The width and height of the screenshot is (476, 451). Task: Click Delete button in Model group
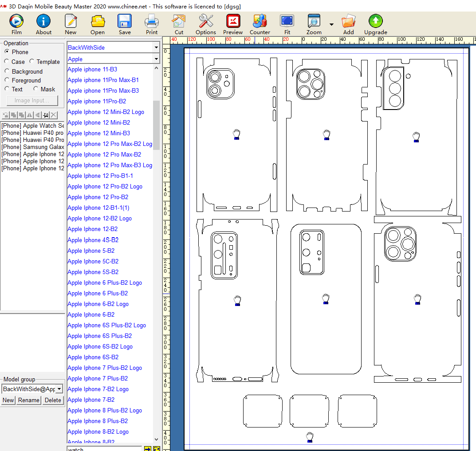[x=53, y=400]
